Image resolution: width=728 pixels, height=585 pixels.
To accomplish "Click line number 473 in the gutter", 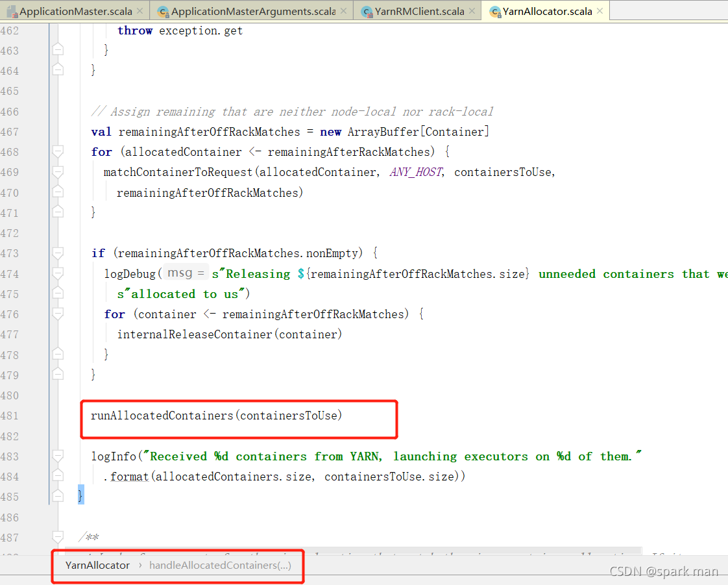I will [x=10, y=253].
